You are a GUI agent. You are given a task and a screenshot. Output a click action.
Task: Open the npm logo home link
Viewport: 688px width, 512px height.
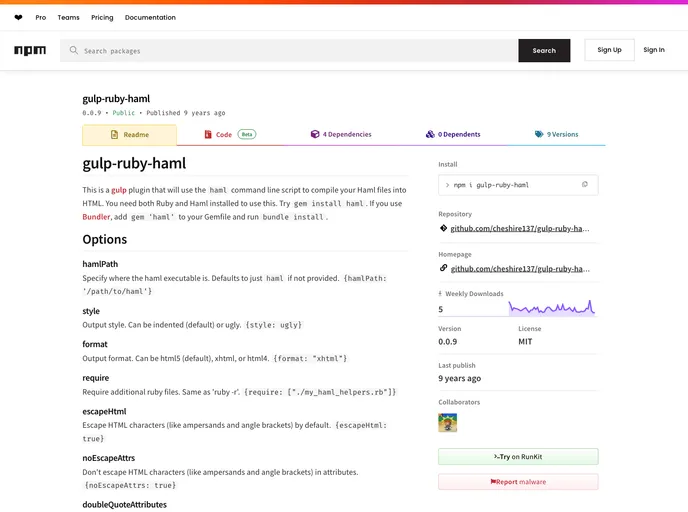30,50
